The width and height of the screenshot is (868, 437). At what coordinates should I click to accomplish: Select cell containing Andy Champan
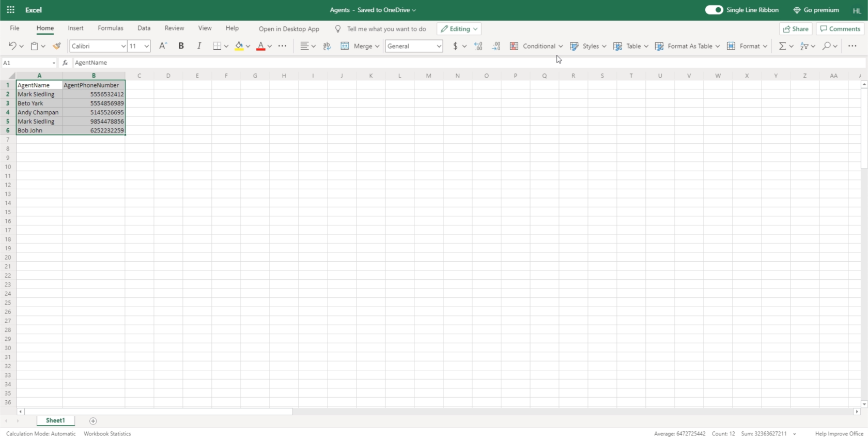[39, 112]
